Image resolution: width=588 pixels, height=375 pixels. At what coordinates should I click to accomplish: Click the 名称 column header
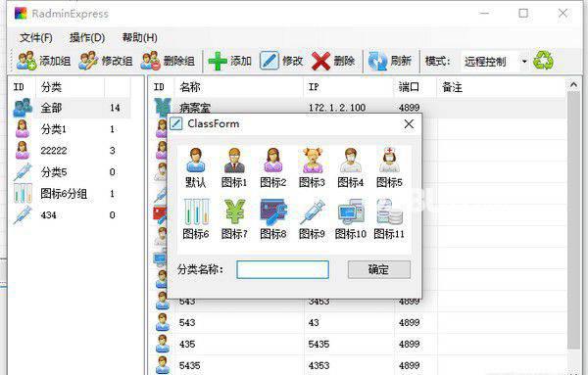pyautogui.click(x=238, y=87)
